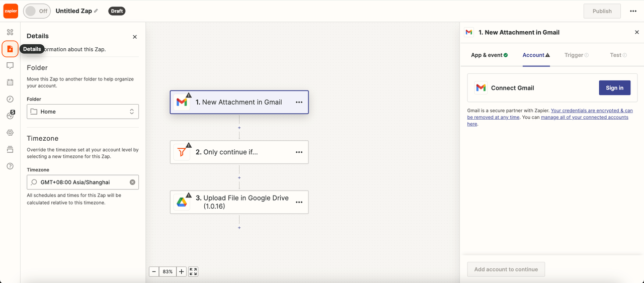Image resolution: width=644 pixels, height=283 pixels.
Task: Click the timezone search input field
Action: (x=83, y=182)
